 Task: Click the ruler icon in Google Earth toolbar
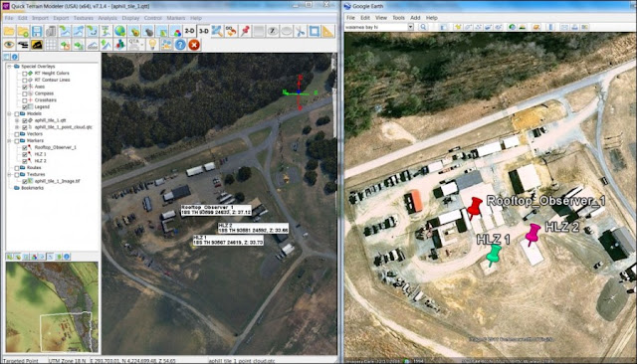point(550,27)
